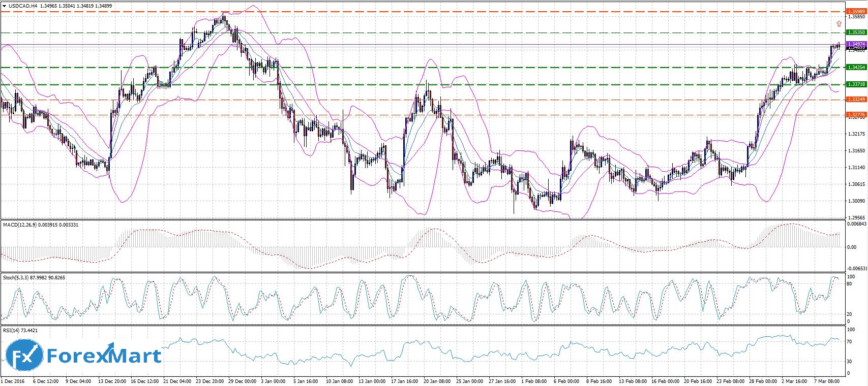Click the 16 Feb 00:00 time label
The width and height of the screenshot is (868, 386).
point(666,381)
